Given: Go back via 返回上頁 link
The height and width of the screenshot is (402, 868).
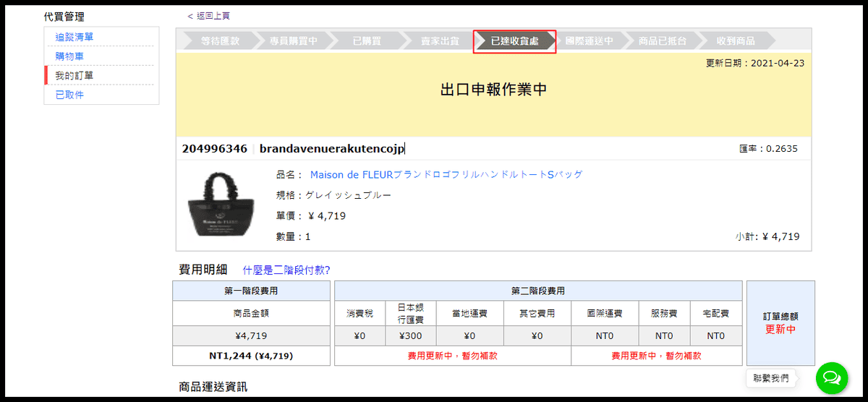Looking at the screenshot, I should click(209, 16).
